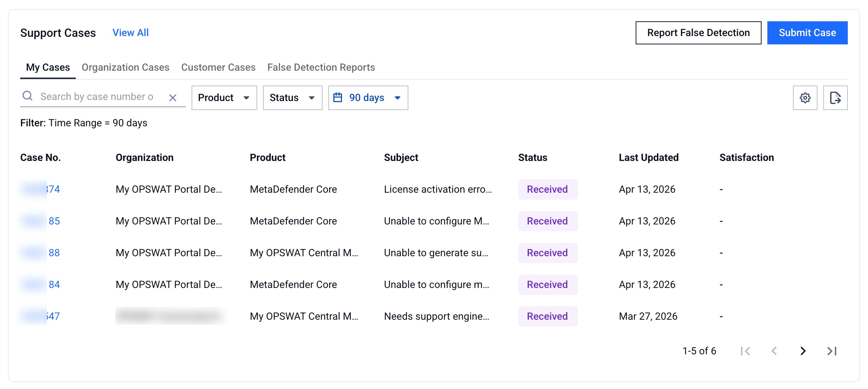Screen dimensions: 868x389
Task: Click the Submit Case button
Action: click(x=807, y=33)
